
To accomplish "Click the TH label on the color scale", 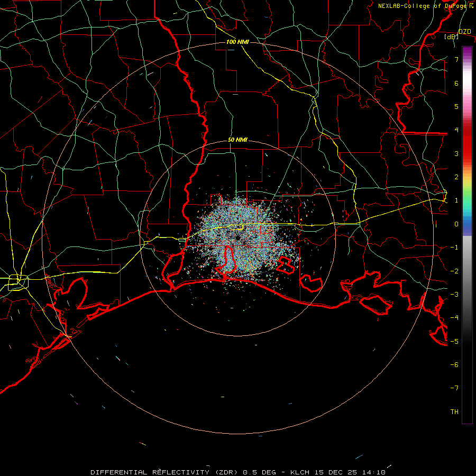I will [x=454, y=412].
